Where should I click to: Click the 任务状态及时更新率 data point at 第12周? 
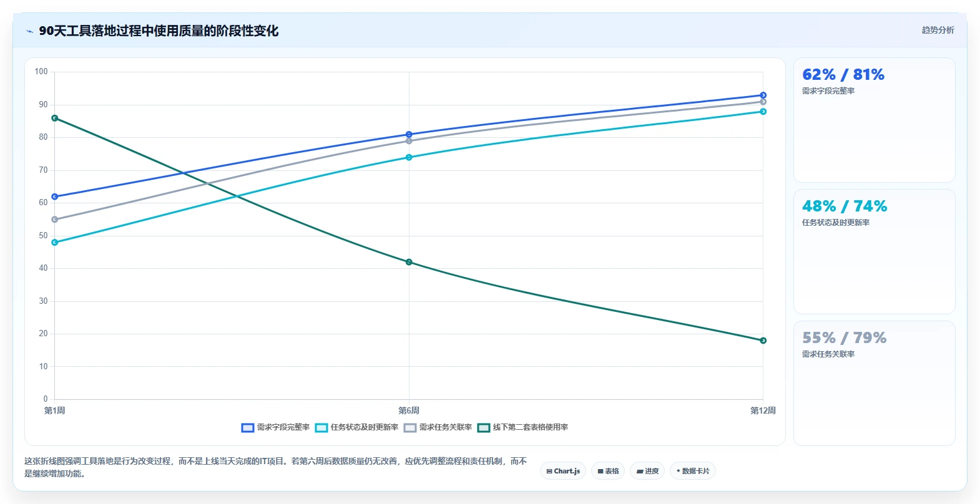[x=763, y=112]
